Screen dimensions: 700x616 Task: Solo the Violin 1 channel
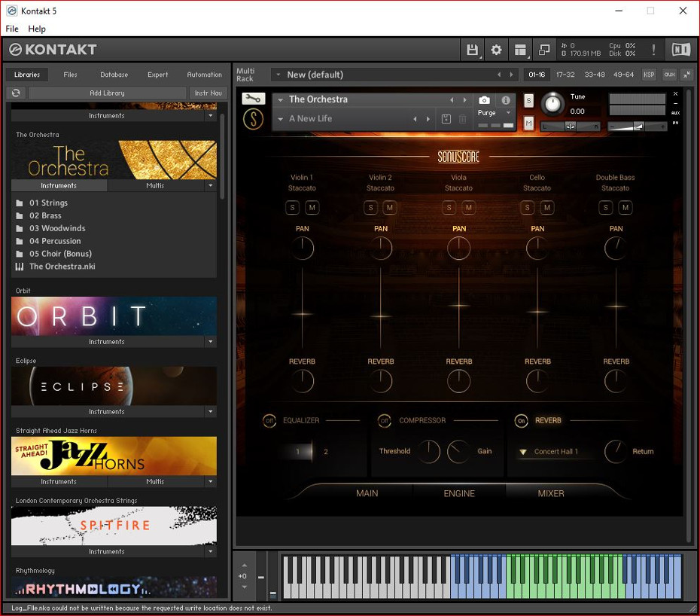292,207
